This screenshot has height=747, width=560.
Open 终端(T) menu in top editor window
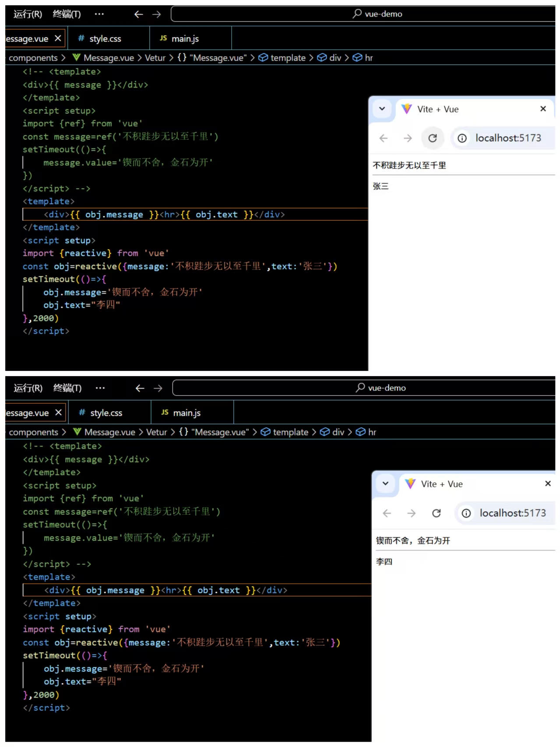tap(67, 14)
